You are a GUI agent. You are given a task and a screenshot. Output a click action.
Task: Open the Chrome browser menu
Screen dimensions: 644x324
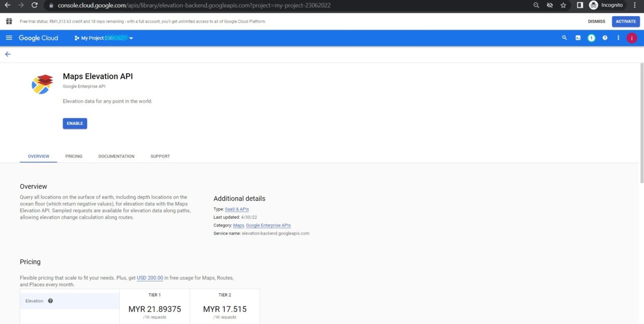634,6
